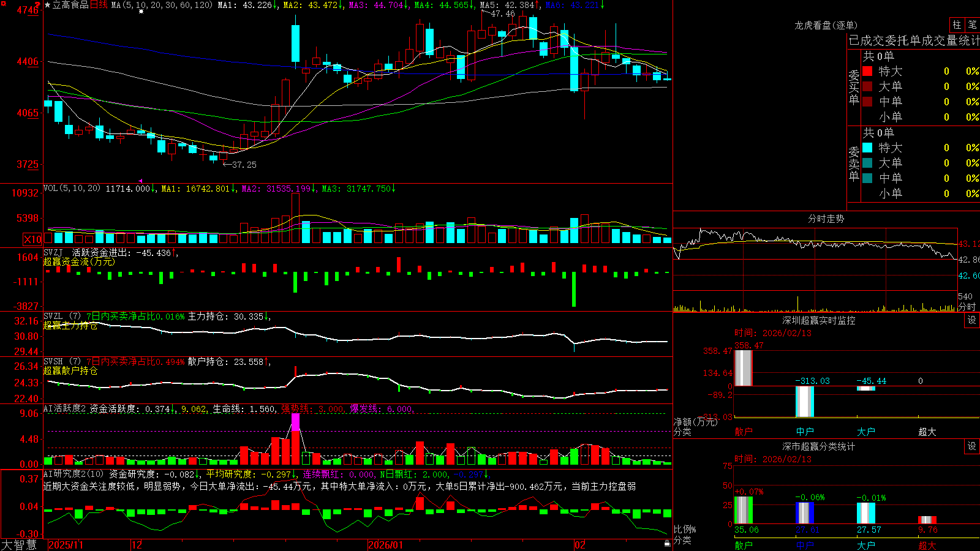Select 连续飘红: 0.000 value

(338, 474)
